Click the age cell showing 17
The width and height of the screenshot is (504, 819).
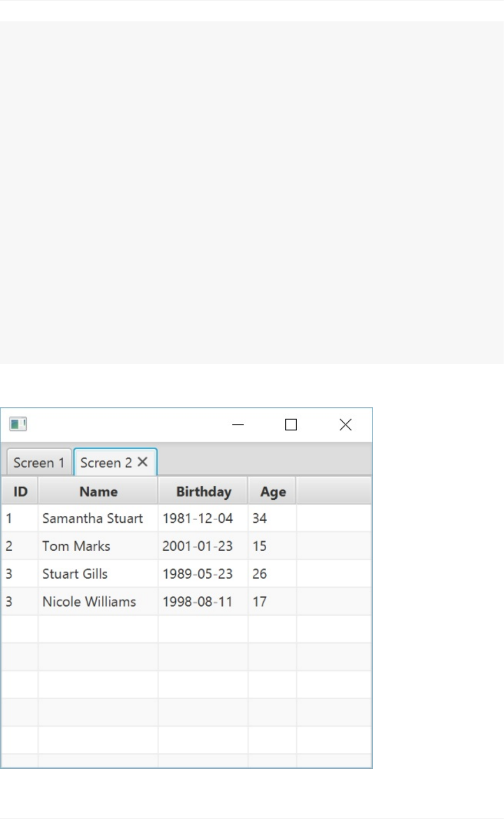click(260, 602)
